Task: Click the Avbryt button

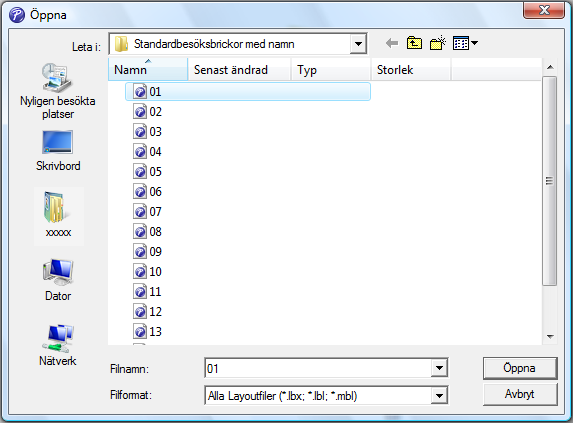Action: pyautogui.click(x=520, y=394)
